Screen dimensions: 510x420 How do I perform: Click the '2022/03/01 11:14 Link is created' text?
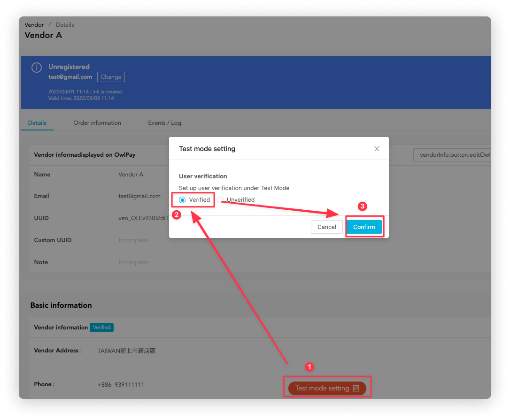85,92
